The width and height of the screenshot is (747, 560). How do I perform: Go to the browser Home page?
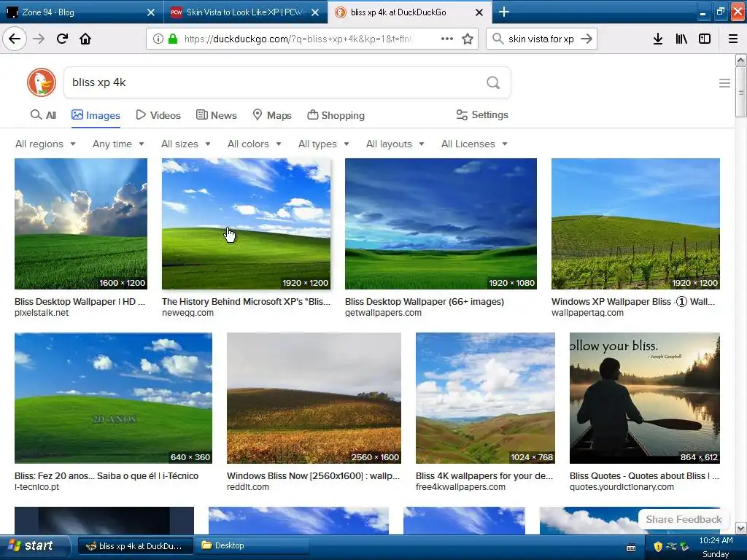(85, 39)
